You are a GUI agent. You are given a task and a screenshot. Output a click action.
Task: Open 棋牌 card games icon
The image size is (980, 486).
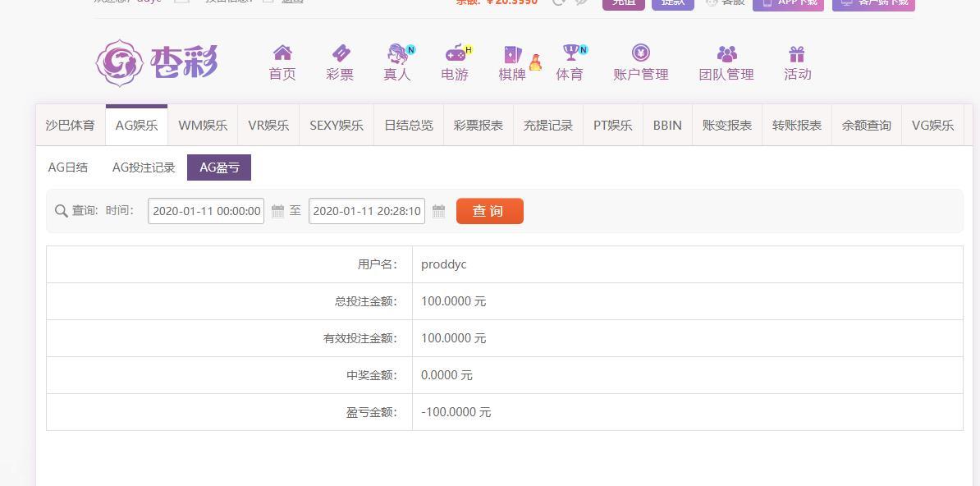point(513,55)
